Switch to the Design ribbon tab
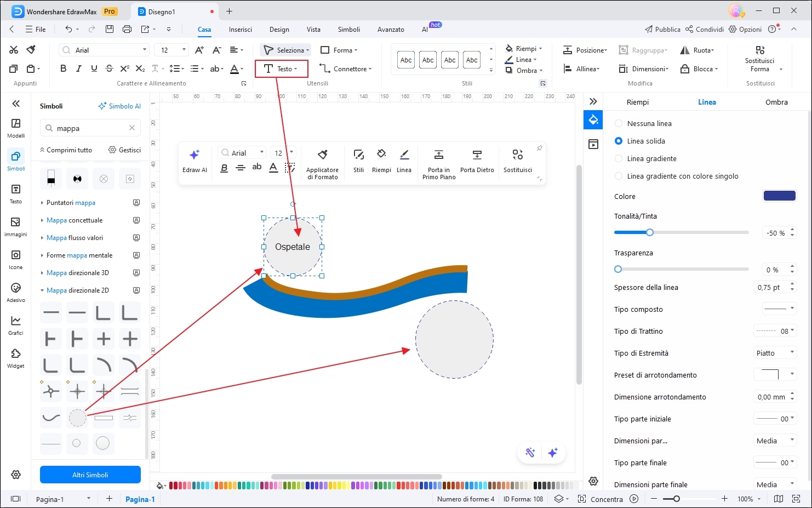The width and height of the screenshot is (812, 508). tap(279, 30)
